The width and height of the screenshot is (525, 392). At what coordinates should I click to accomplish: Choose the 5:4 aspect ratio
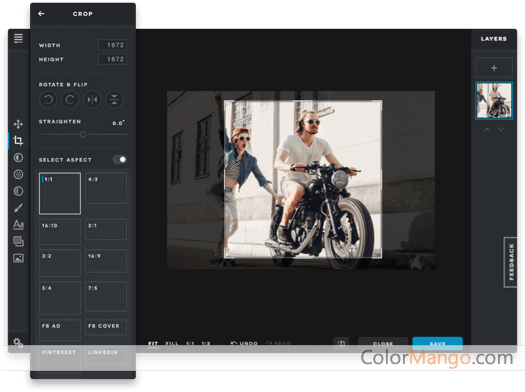click(60, 298)
